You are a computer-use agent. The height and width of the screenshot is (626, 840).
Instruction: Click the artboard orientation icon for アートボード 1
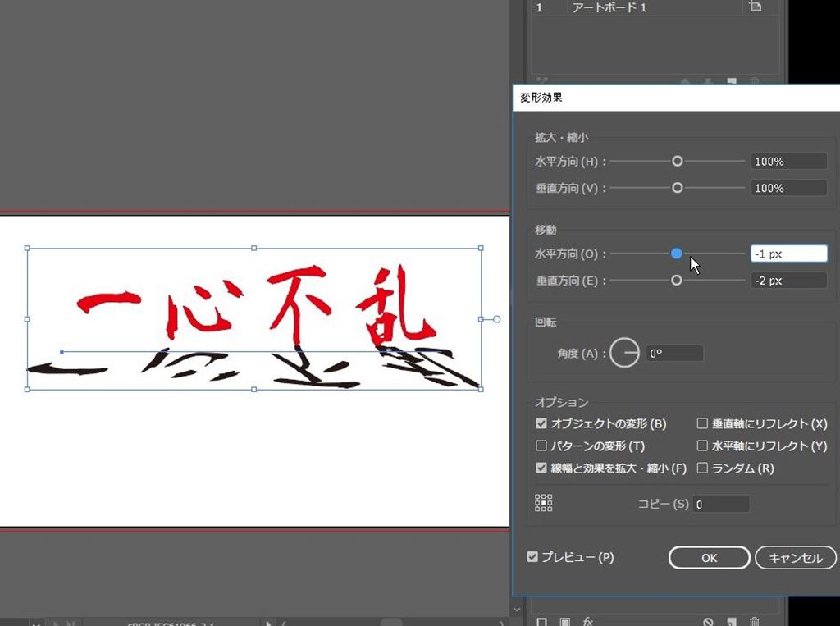point(755,7)
